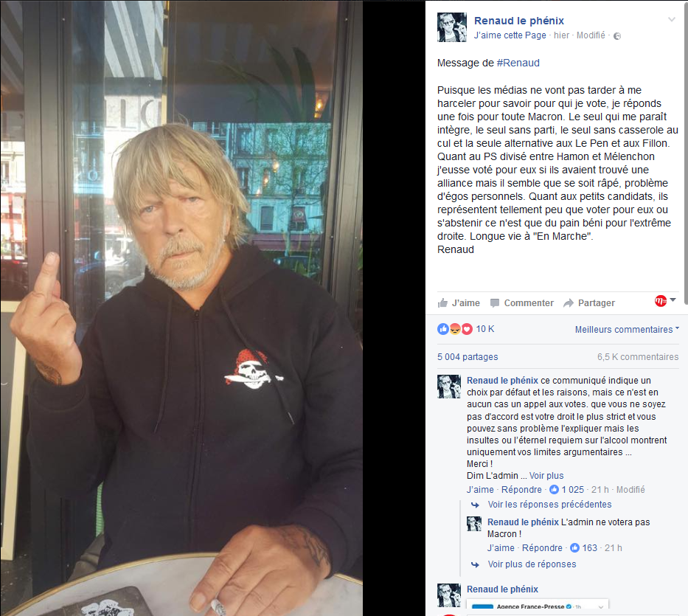Viewport: 688px width, 616px height.
Task: Open the 5 004 partages list
Action: pyautogui.click(x=468, y=357)
